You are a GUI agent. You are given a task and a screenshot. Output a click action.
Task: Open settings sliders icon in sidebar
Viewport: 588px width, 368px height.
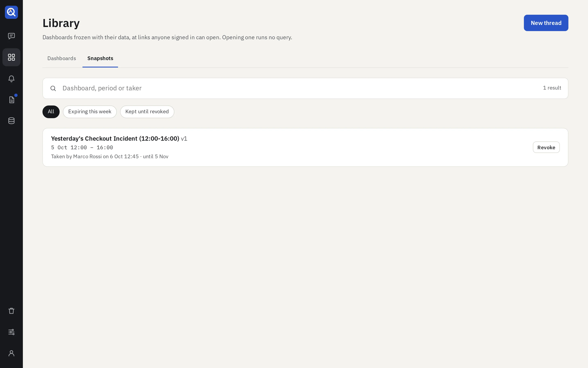(x=11, y=332)
